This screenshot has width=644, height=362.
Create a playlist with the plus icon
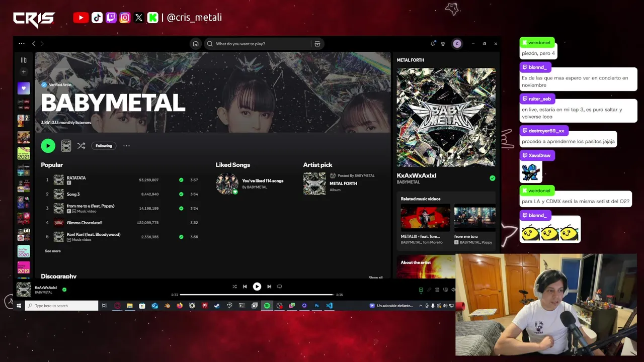pyautogui.click(x=24, y=72)
